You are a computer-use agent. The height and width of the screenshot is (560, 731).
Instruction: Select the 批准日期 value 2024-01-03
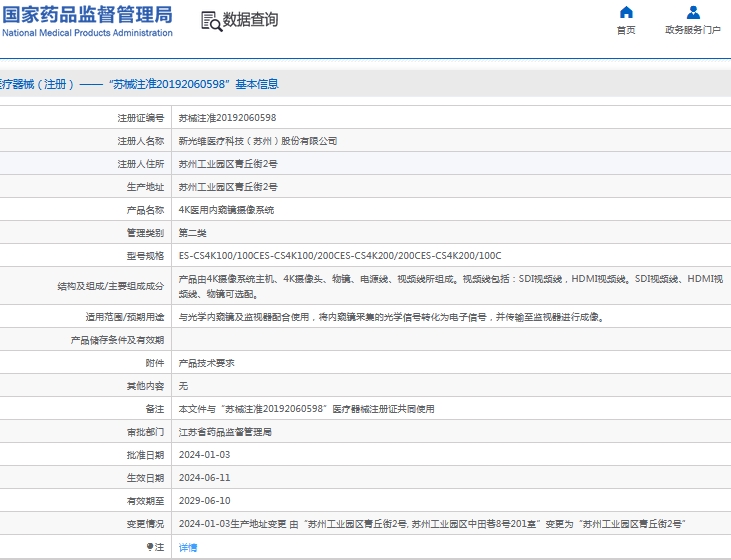point(205,455)
